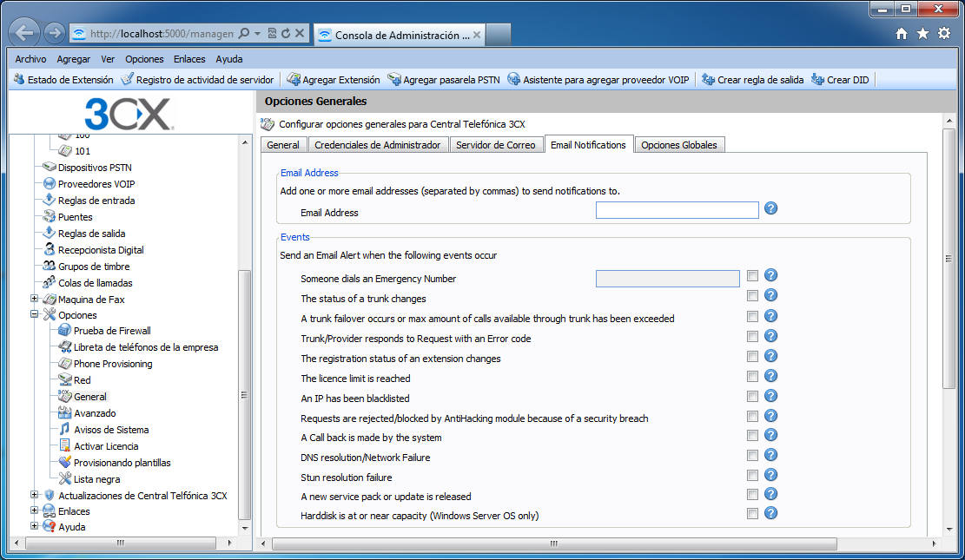Open the Agregar menu

(73, 59)
